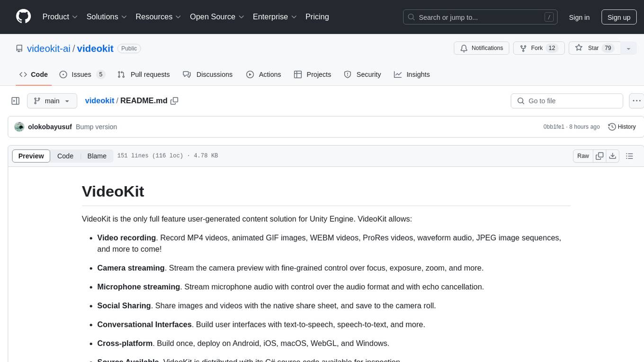Image resolution: width=644 pixels, height=362 pixels.
Task: Click the 'Cross-platform' bullet text
Action: [x=125, y=344]
